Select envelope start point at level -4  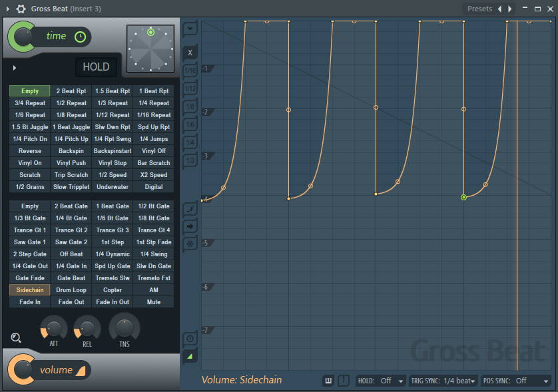click(202, 200)
